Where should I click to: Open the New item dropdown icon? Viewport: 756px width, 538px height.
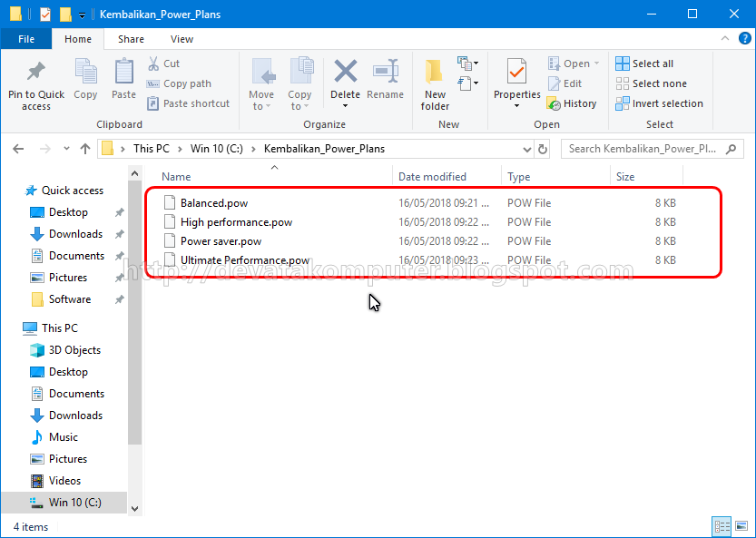[467, 64]
